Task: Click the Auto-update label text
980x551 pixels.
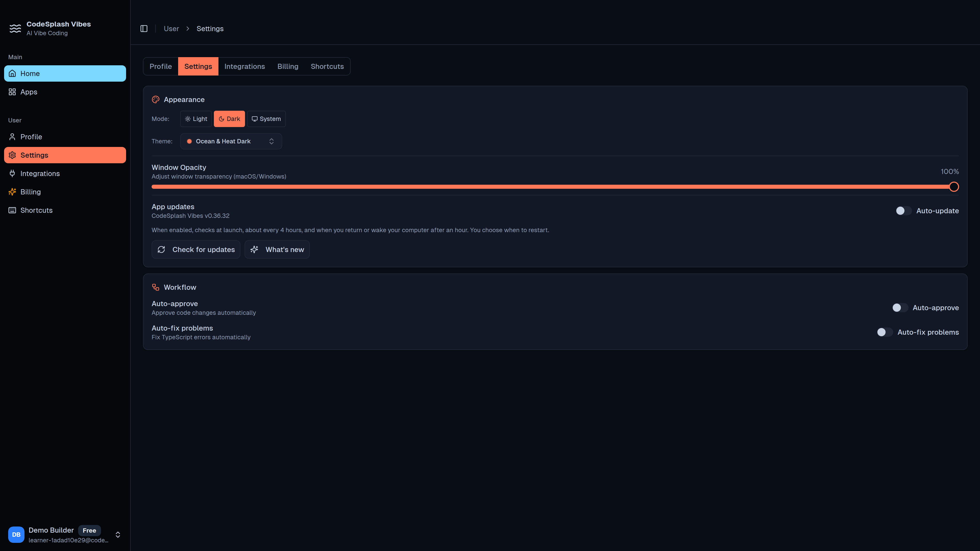Action: pos(937,211)
